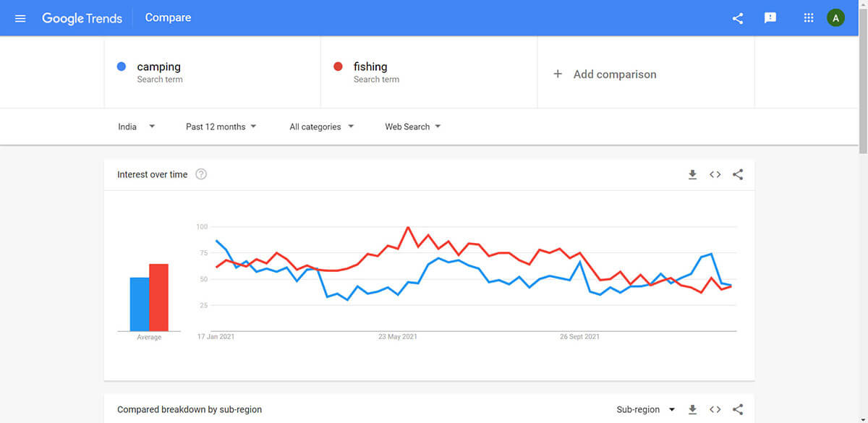This screenshot has height=423, width=868.
Task: Click the Google Trends logo
Action: [x=82, y=18]
